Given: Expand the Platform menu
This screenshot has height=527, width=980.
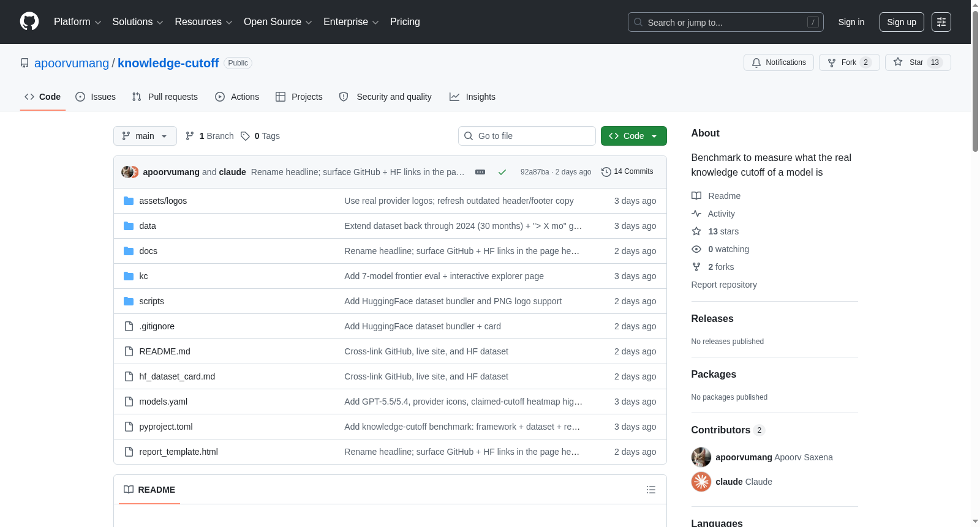Looking at the screenshot, I should 77,22.
